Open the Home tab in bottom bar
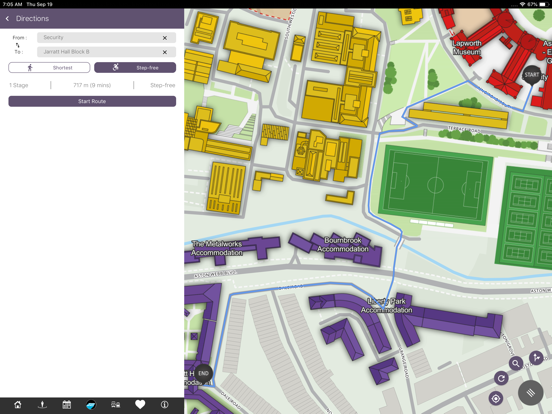This screenshot has width=552, height=414. point(18,404)
